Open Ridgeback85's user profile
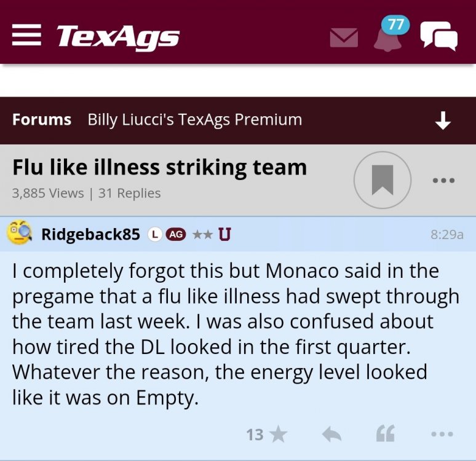Viewport: 476px width, 461px height. 90,234
